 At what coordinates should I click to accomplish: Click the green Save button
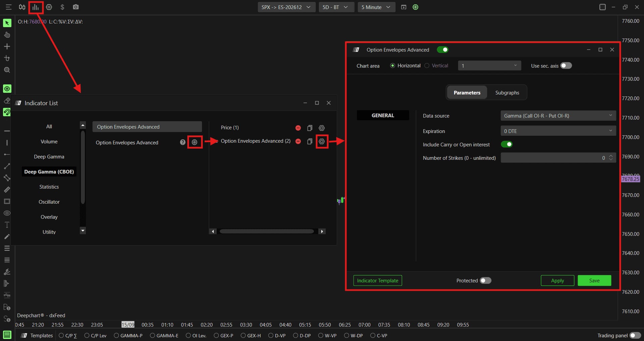pyautogui.click(x=594, y=280)
